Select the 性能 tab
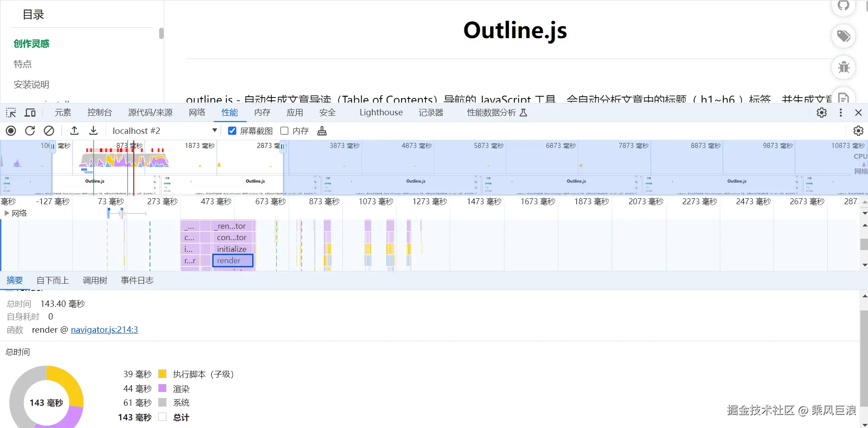 click(x=229, y=113)
